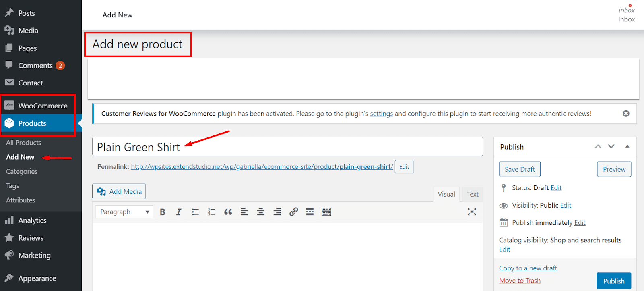Align text center
Viewport: 644px width, 291px height.
pos(261,212)
